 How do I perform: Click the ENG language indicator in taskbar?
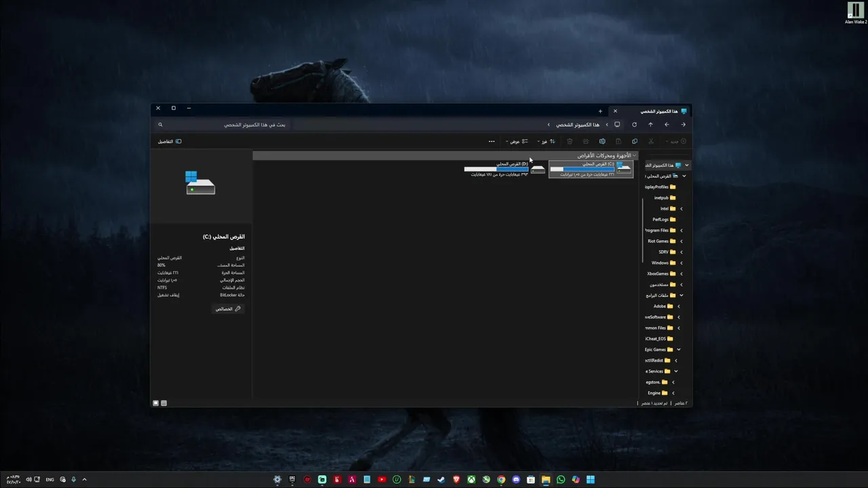[50, 480]
